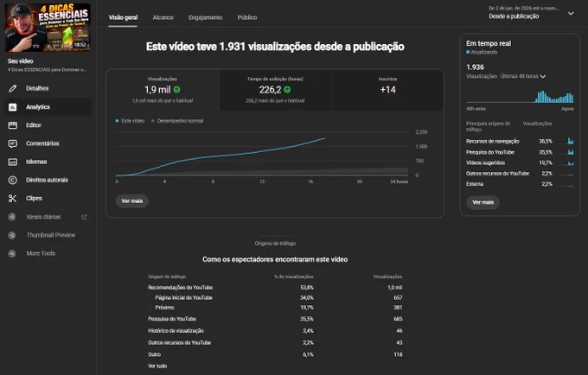Screen dimensions: 588x375
Task: Open Detalhes in the sidebar
Action: pos(48,88)
